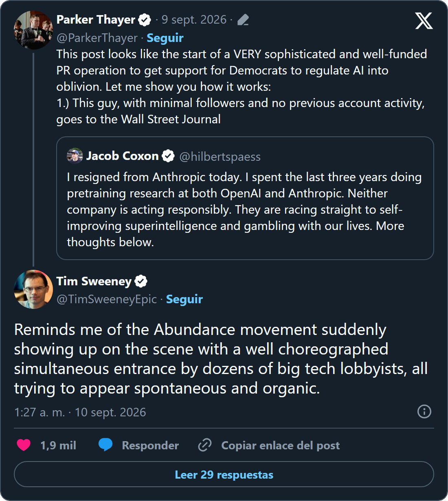Open Tim Sweeney's profile picture
The image size is (448, 501).
(x=33, y=289)
